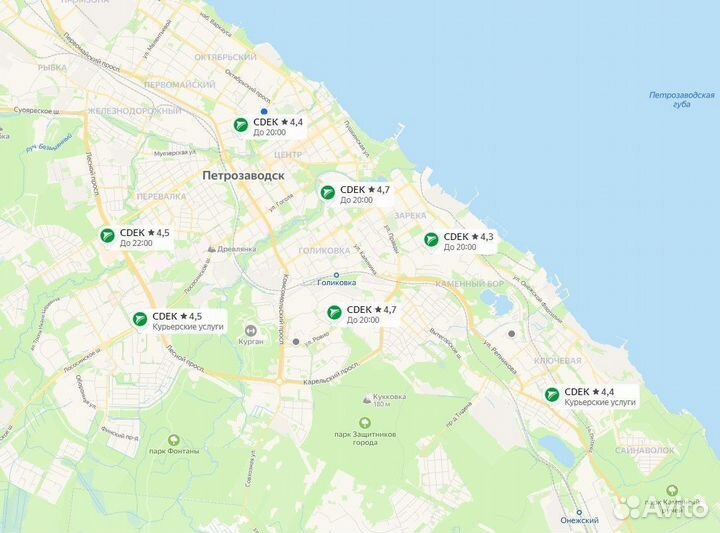Open the CDEK 4,7 pin below Голиковка station
This screenshot has width=720, height=533.
pyautogui.click(x=334, y=313)
